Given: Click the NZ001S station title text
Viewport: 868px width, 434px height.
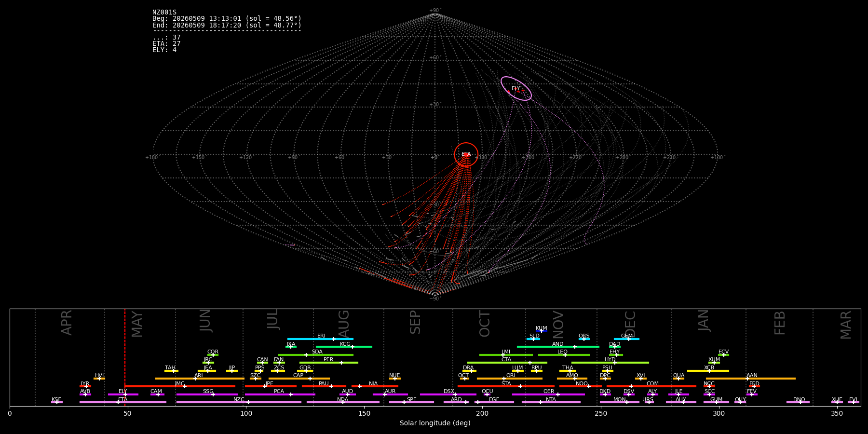Looking at the screenshot, I should click(x=164, y=13).
